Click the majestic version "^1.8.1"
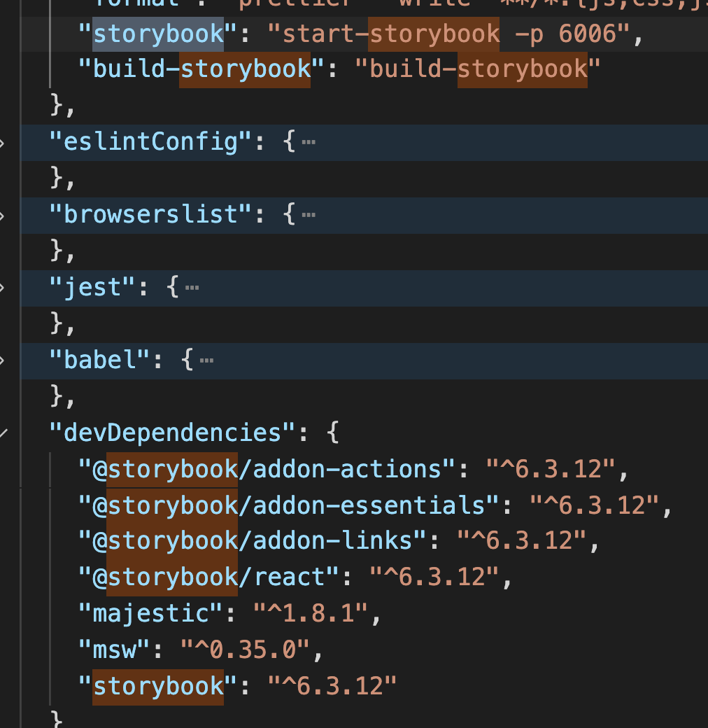 (311, 614)
